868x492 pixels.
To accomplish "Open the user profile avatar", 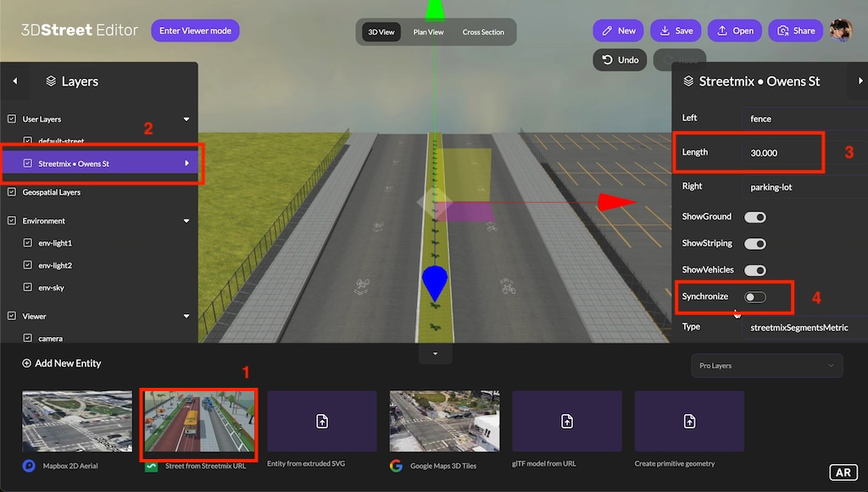I will click(841, 30).
